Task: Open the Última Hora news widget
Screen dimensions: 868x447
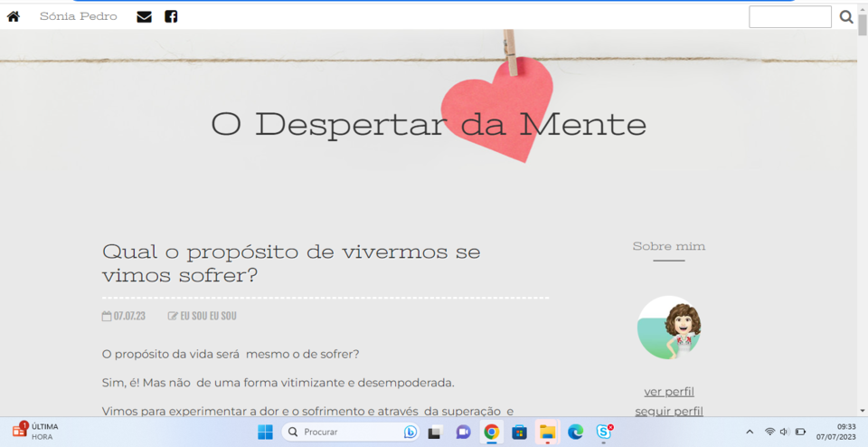Action: (x=35, y=432)
